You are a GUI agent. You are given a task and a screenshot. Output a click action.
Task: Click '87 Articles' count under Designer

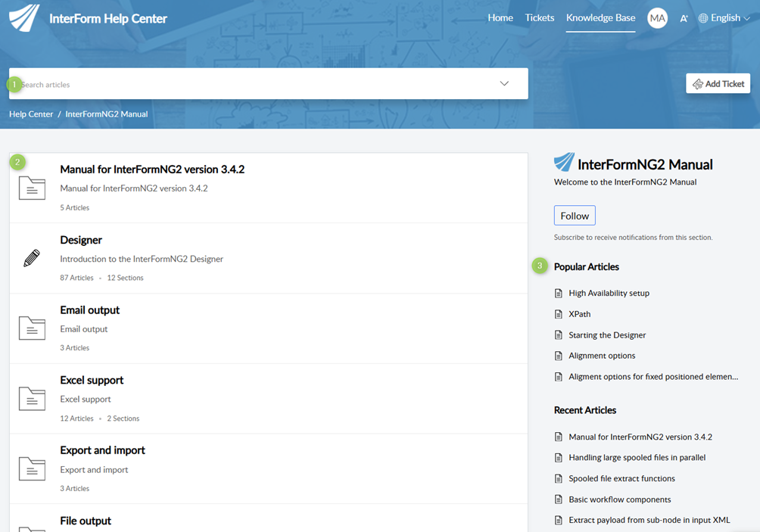[x=76, y=278]
